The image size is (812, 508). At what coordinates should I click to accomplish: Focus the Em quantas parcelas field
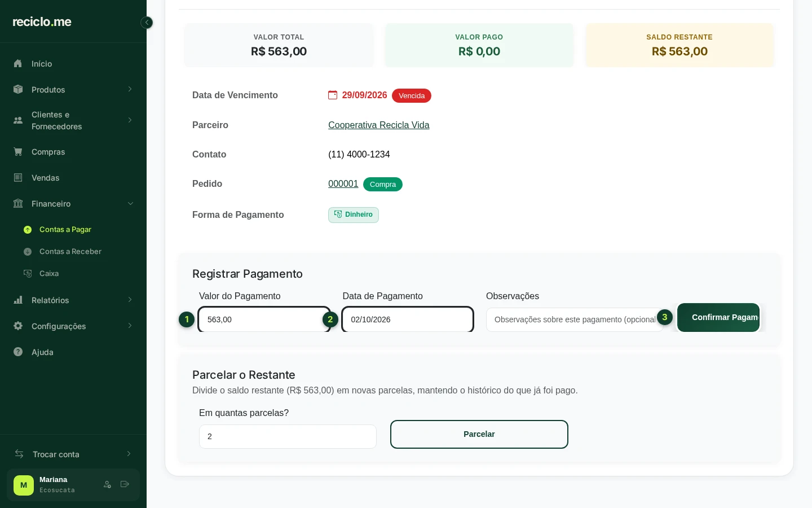coord(288,436)
